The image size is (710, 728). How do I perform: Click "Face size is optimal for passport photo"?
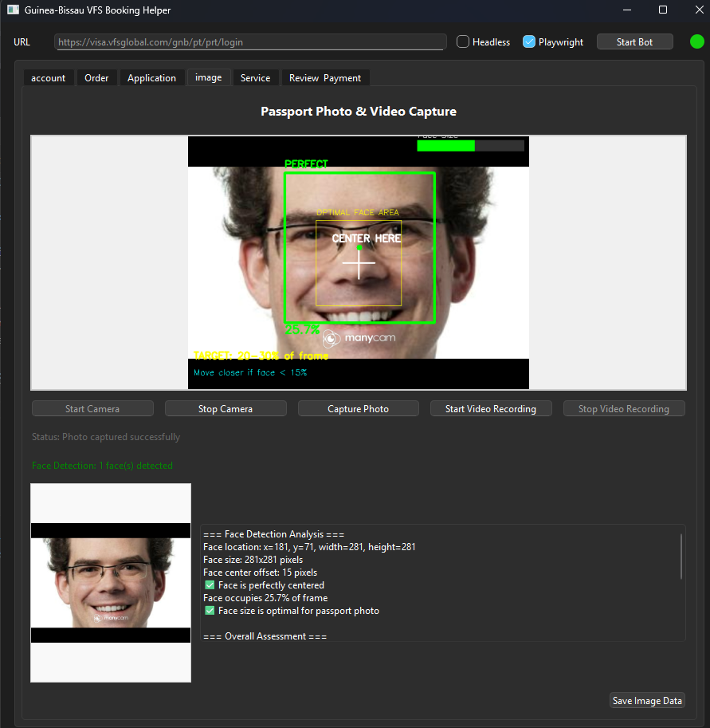[292, 611]
